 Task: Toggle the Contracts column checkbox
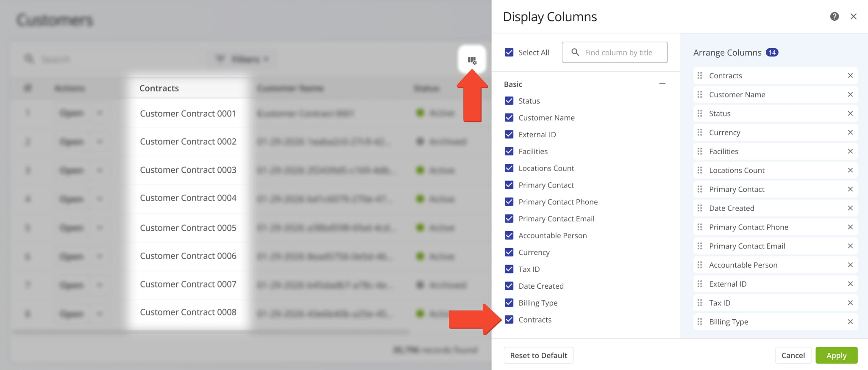click(x=509, y=320)
